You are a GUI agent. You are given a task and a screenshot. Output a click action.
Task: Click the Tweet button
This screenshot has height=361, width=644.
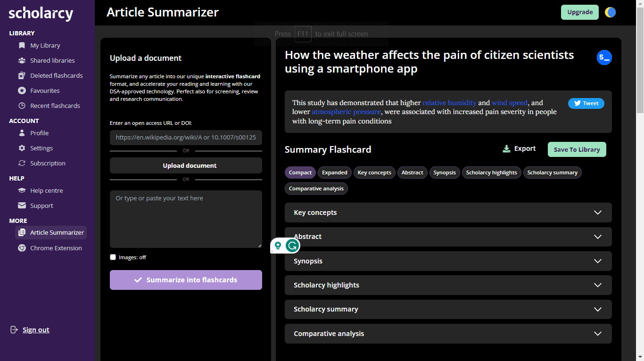[x=586, y=103]
